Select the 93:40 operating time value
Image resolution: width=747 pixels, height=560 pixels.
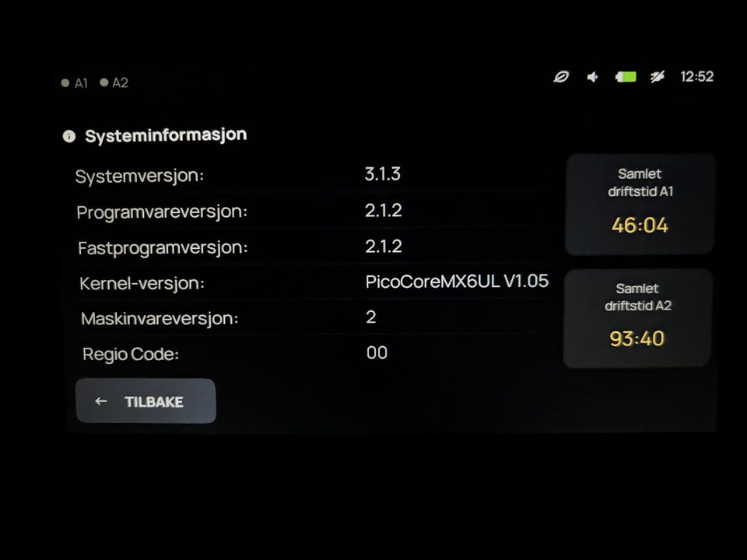coord(637,338)
